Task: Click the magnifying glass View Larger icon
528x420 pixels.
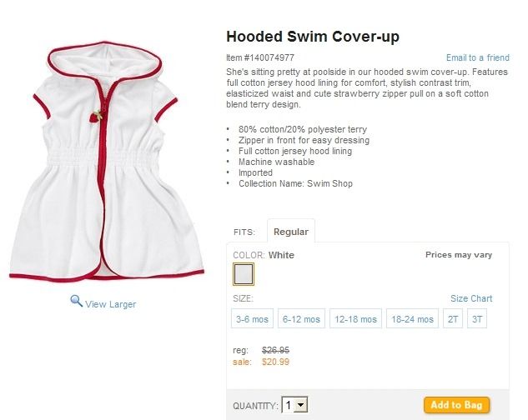Action: pyautogui.click(x=77, y=301)
